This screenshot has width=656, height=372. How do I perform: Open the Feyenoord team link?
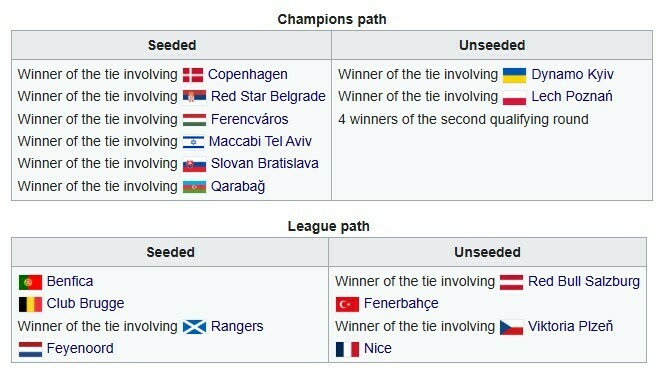[x=80, y=348]
